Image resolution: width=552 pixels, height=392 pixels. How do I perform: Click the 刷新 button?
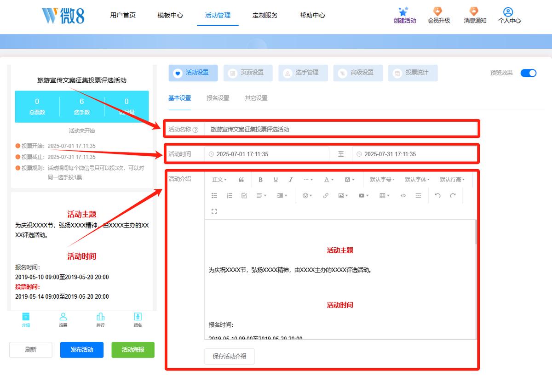pyautogui.click(x=31, y=350)
